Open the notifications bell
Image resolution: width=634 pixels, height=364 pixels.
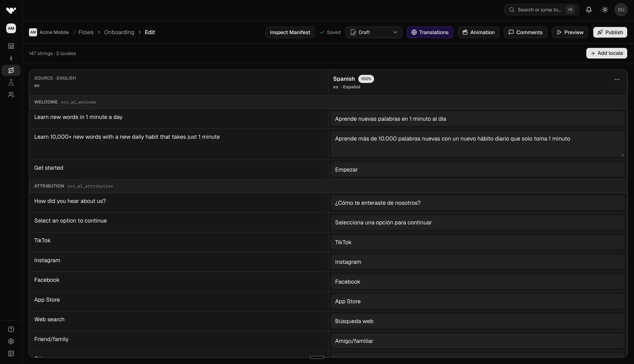(589, 10)
